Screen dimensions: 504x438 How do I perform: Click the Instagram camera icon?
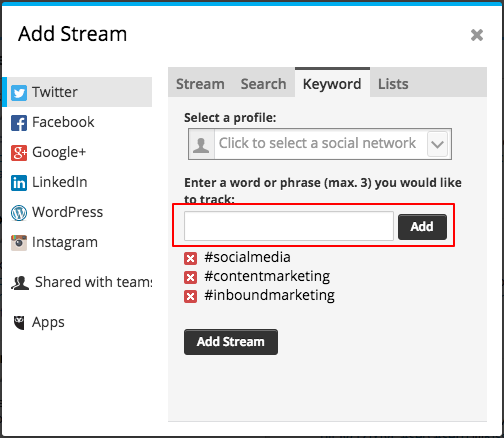[x=19, y=243]
